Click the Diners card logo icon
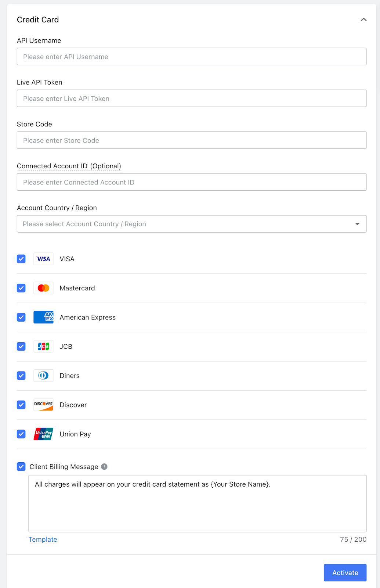Image resolution: width=380 pixels, height=588 pixels. click(x=43, y=376)
